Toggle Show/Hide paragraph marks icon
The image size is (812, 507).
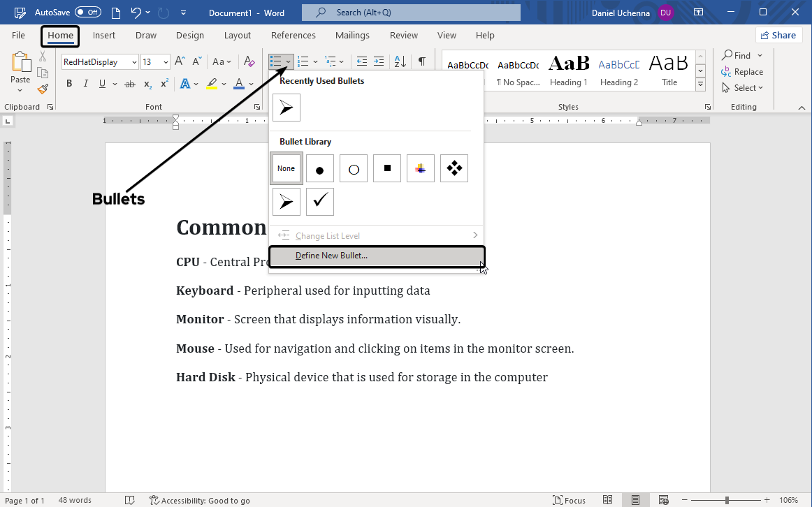click(422, 61)
